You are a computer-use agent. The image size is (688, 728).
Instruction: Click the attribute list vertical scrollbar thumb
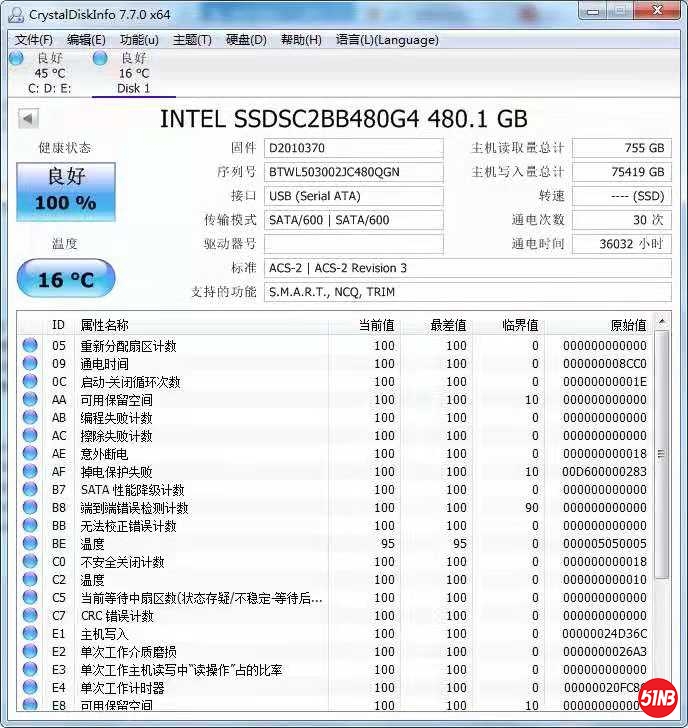coord(662,455)
